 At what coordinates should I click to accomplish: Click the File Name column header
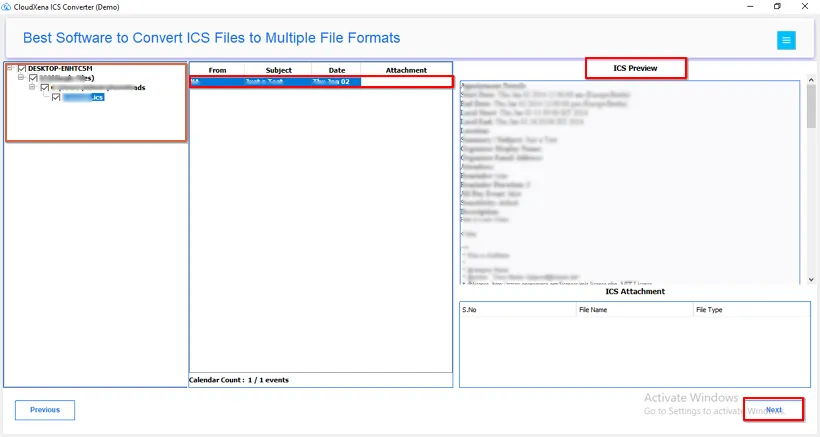coord(634,309)
